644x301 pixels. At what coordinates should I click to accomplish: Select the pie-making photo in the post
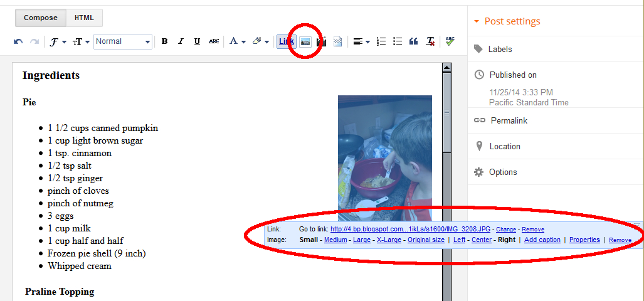384,157
